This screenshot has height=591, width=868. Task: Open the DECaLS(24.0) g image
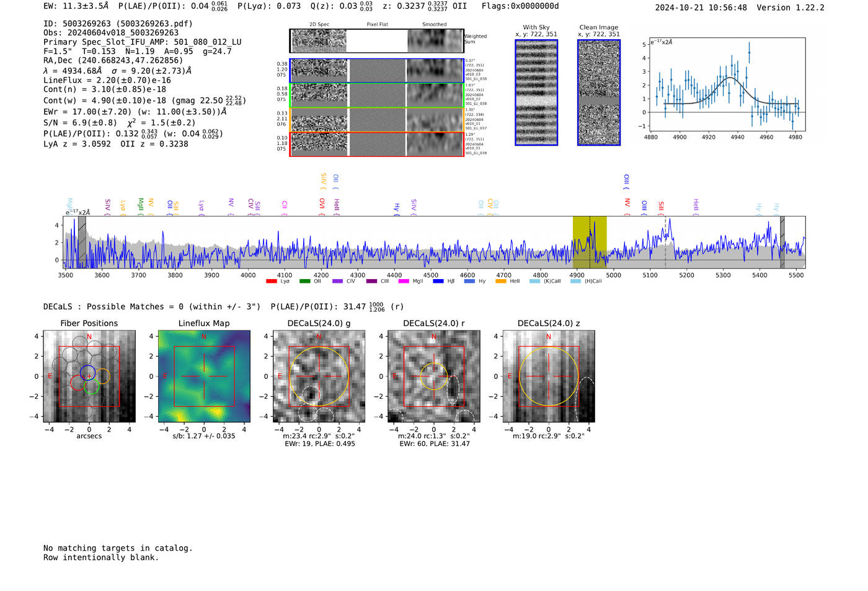point(319,376)
